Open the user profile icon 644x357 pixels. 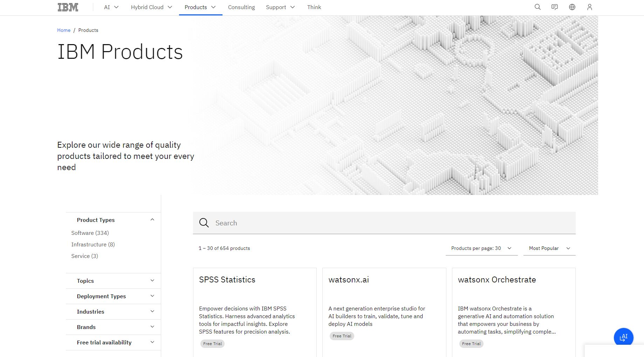pos(590,7)
